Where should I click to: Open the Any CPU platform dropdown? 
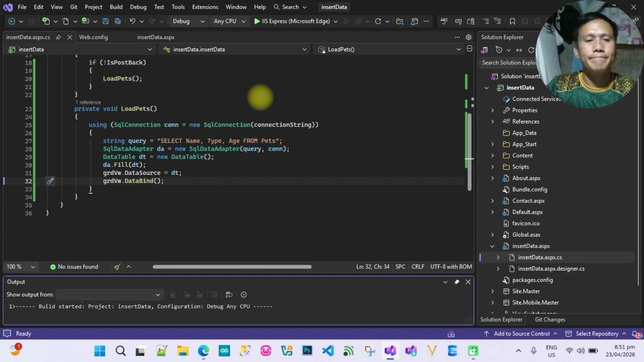(x=229, y=21)
